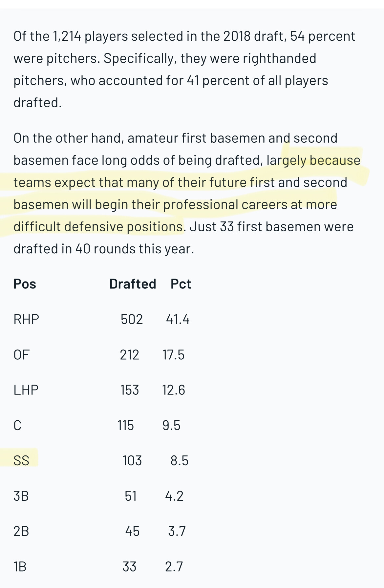Click the highlighted phrase "difficult defensive positions"
This screenshot has height=588, width=384.
pos(98,227)
